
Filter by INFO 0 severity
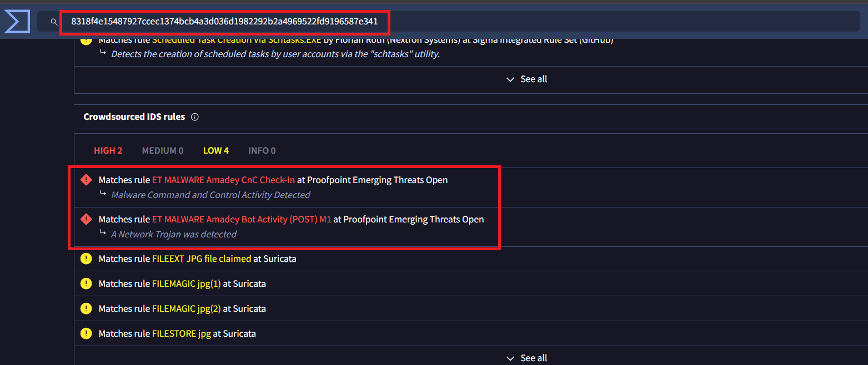[x=262, y=150]
